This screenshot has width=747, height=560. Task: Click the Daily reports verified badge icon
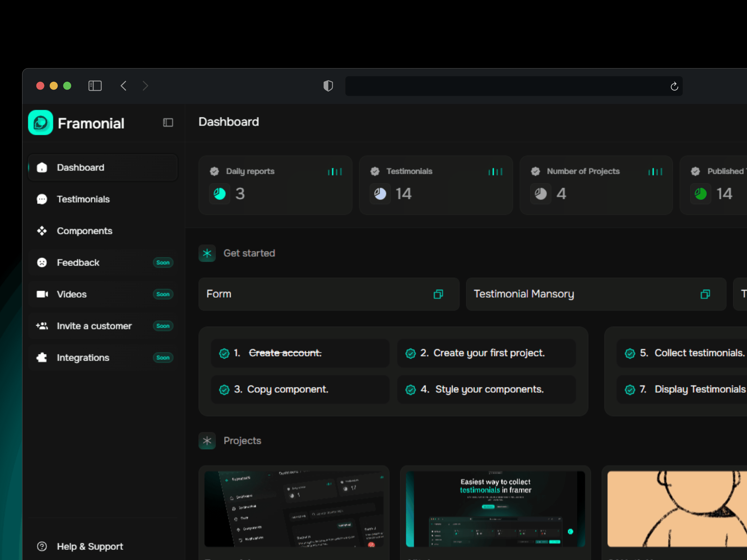215,171
